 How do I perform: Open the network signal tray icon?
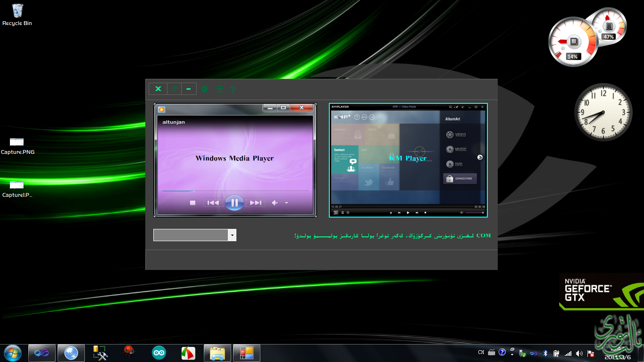568,353
